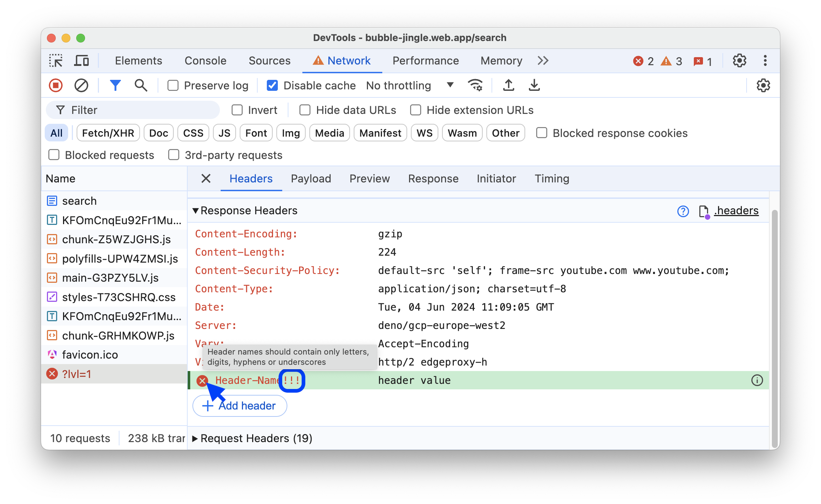Click the DevTools settings gear icon
This screenshot has width=821, height=504.
[x=740, y=61]
